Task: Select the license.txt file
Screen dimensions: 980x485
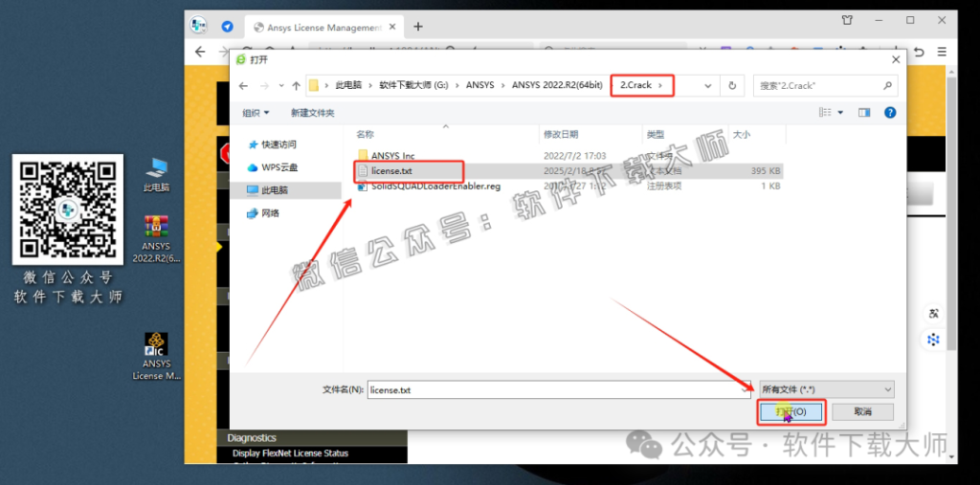Action: [390, 170]
